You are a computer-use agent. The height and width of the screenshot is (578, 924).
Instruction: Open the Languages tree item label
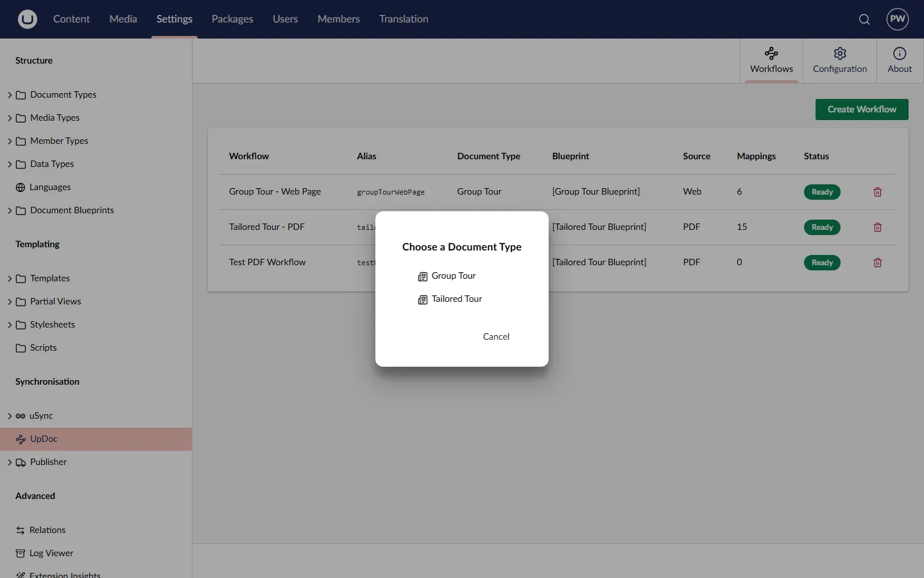click(50, 188)
